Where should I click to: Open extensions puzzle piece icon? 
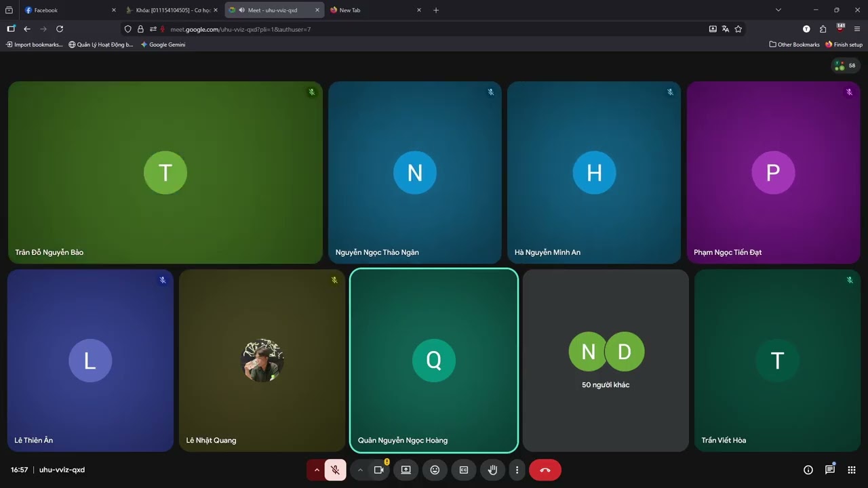(823, 29)
